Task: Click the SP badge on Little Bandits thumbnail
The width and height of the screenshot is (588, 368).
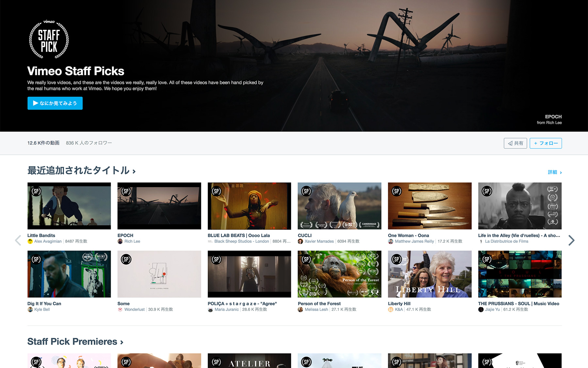Action: (36, 191)
